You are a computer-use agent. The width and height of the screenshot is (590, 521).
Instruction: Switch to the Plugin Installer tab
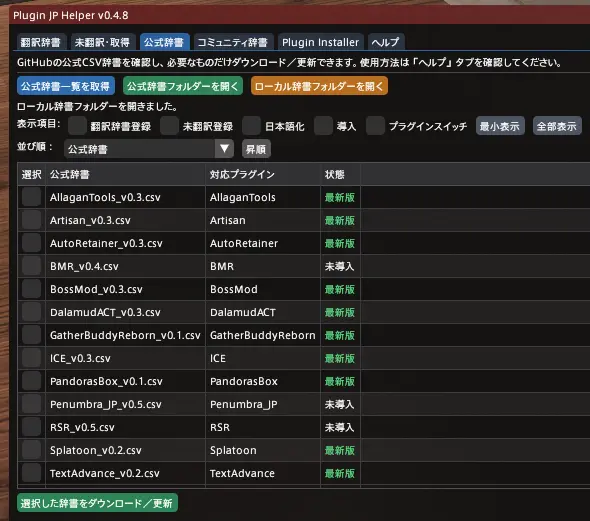pos(321,42)
